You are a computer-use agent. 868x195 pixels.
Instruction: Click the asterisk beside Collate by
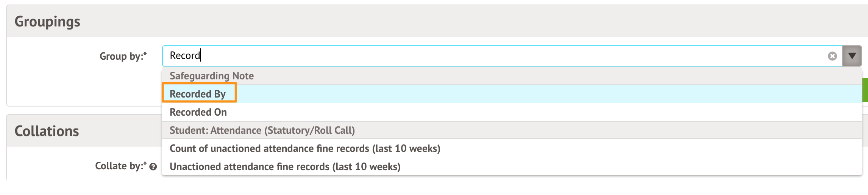point(145,164)
